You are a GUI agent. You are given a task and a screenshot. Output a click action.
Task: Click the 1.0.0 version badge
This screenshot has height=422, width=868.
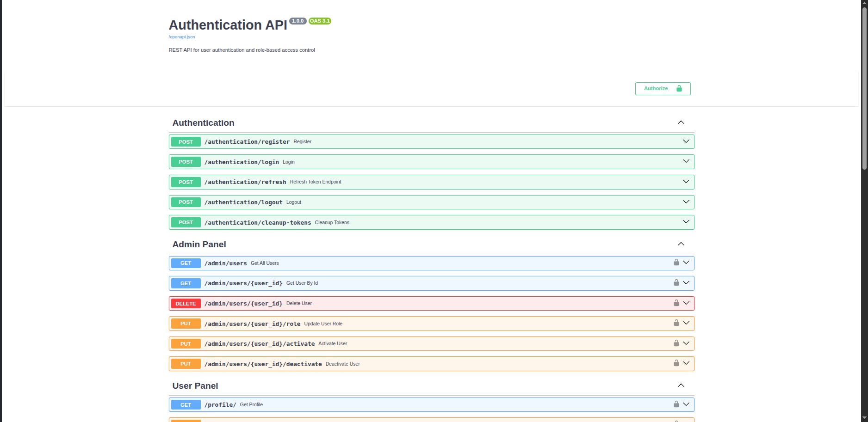(x=298, y=21)
